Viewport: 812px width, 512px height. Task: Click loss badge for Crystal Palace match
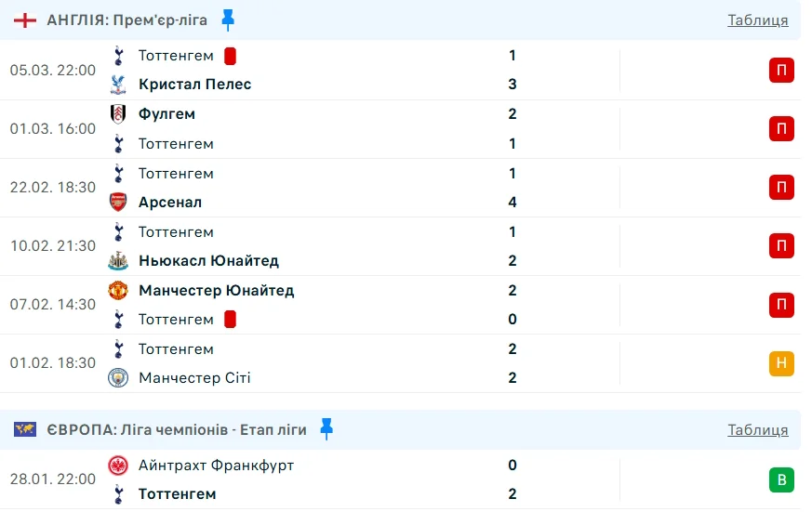tap(781, 71)
